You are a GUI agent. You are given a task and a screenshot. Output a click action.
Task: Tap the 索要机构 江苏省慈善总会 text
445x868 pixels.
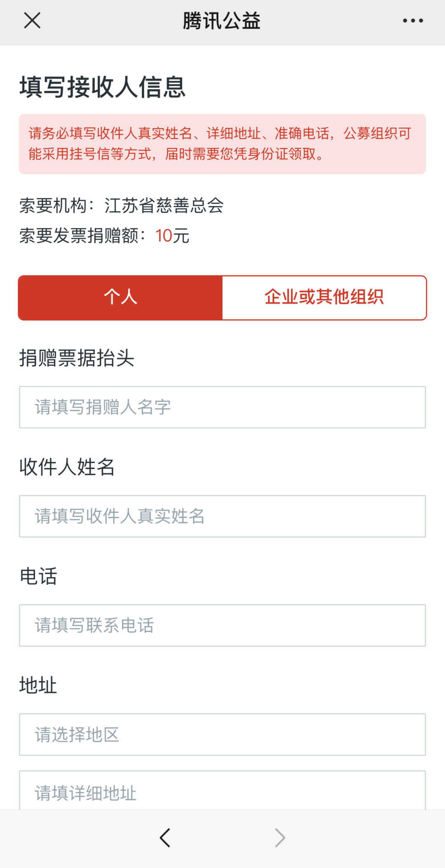pos(122,206)
